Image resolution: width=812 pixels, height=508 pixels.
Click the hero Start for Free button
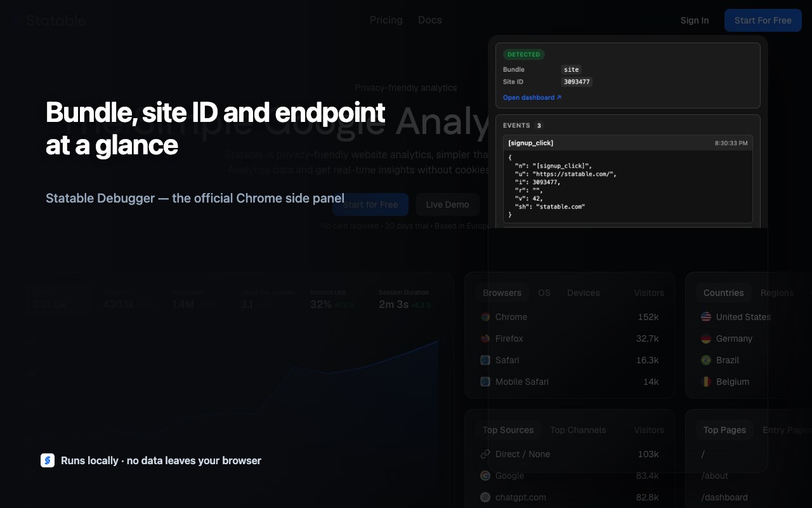click(370, 204)
